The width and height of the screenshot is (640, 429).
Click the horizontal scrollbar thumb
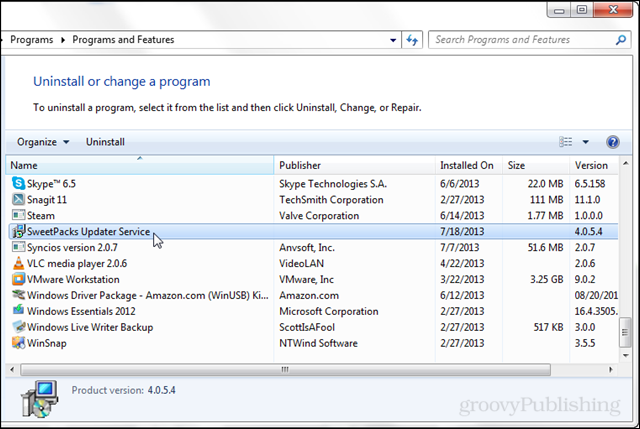285,370
